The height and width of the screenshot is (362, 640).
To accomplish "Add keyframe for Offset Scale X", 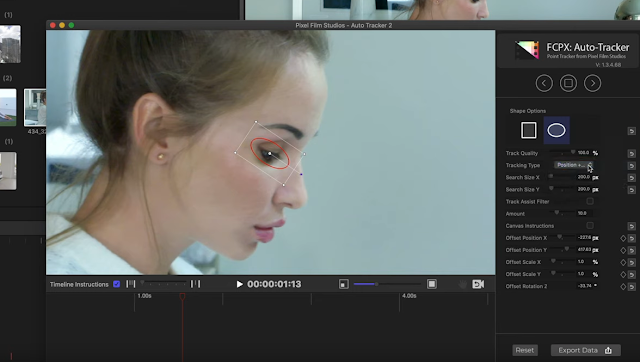I will (623, 262).
